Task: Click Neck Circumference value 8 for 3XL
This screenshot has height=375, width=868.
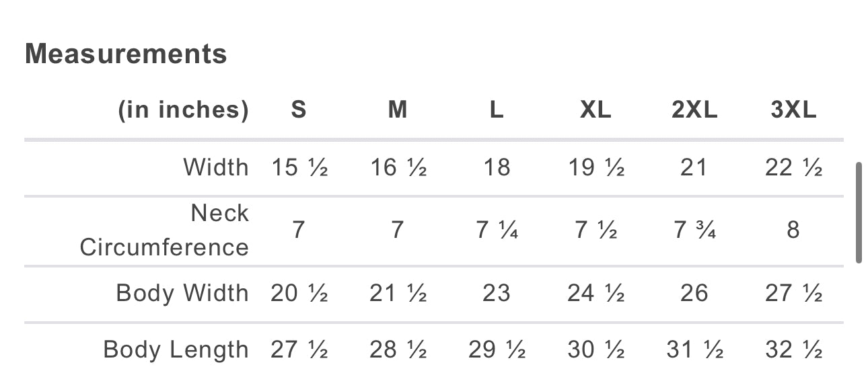Action: [793, 231]
